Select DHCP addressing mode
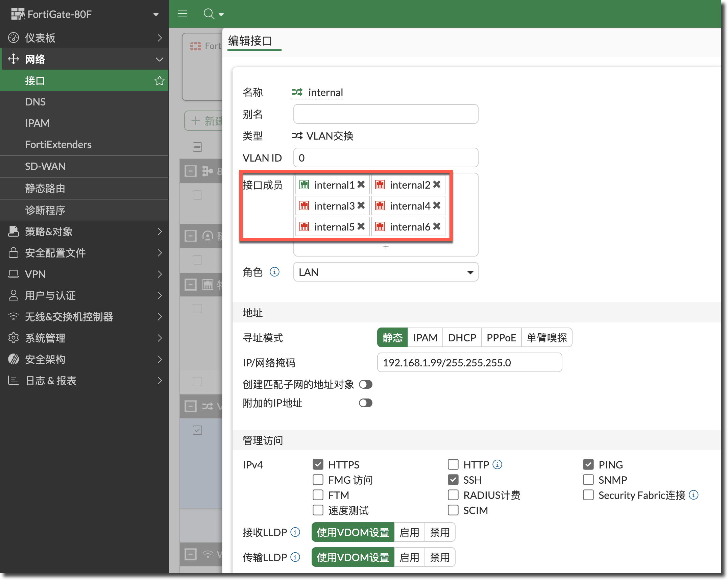 point(462,337)
